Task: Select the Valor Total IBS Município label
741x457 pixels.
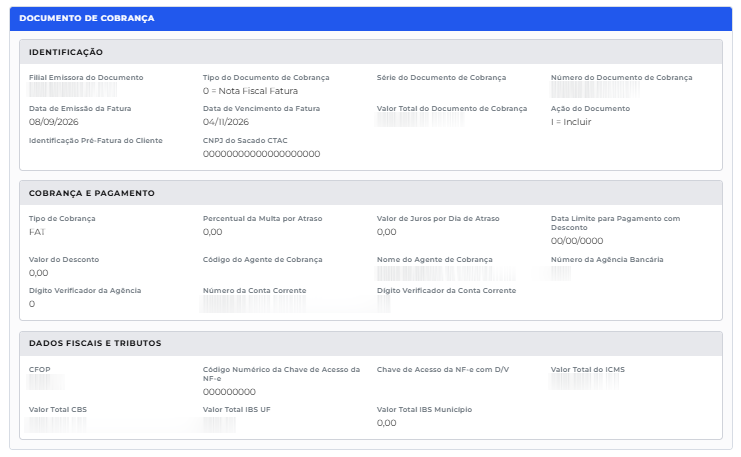Action: point(424,410)
